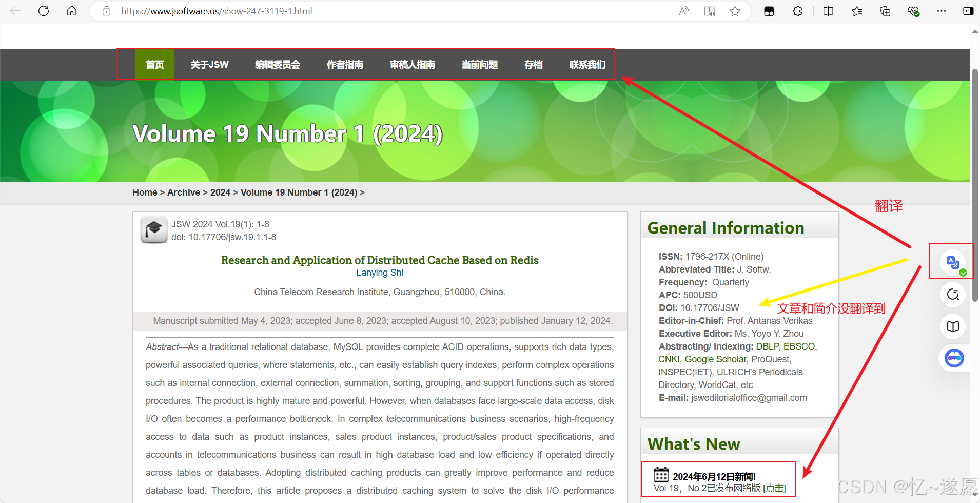Click the browser address bar URL
This screenshot has height=503, width=980.
click(217, 11)
